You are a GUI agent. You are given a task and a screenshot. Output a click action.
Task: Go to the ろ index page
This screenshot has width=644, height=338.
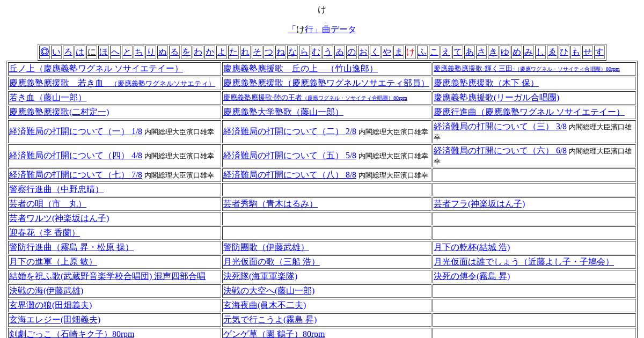click(68, 52)
